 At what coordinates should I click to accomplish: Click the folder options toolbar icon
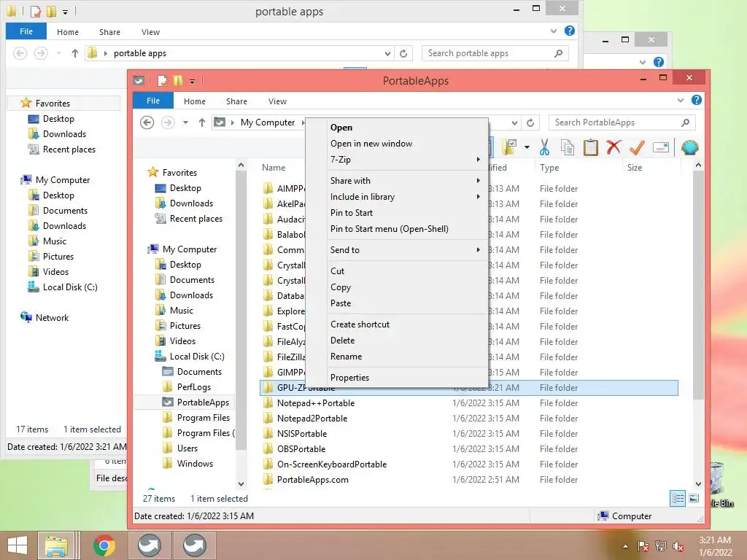(510, 147)
